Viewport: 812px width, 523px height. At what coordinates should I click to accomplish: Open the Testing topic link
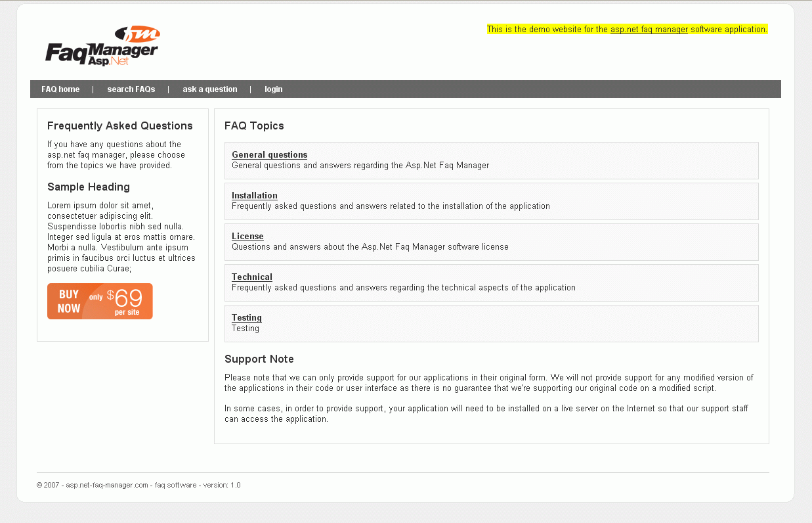tap(247, 318)
